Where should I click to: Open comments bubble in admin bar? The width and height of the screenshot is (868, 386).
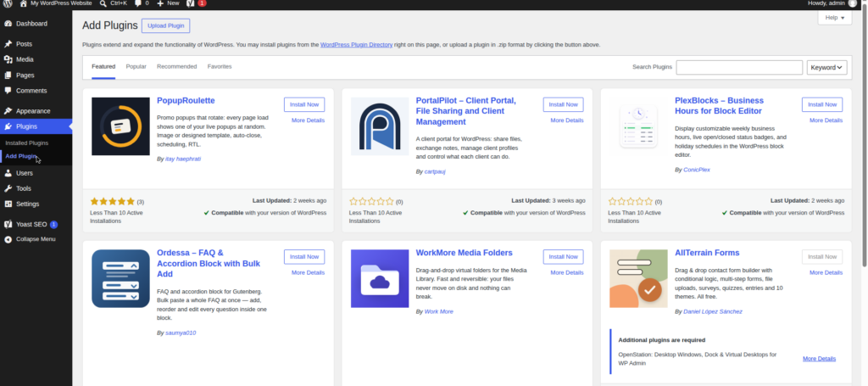142,3
